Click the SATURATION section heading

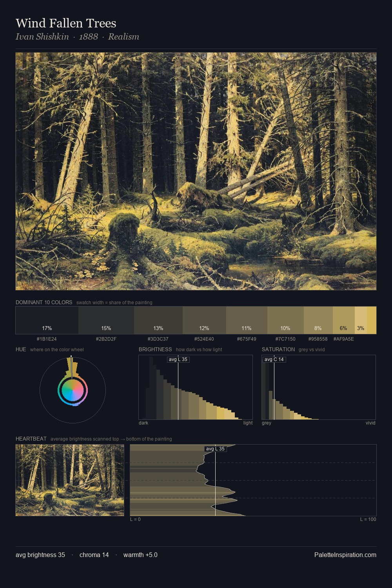pos(278,350)
